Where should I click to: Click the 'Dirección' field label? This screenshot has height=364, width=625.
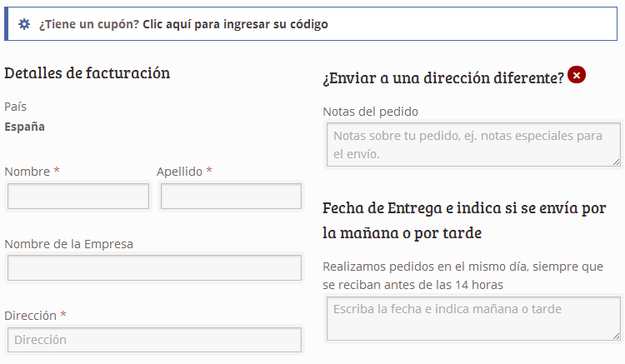pyautogui.click(x=30, y=316)
